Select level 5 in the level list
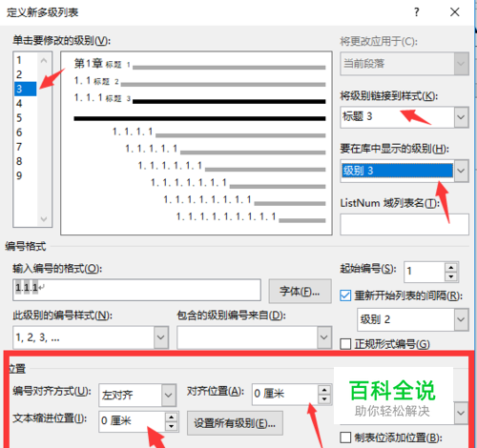 (x=19, y=118)
